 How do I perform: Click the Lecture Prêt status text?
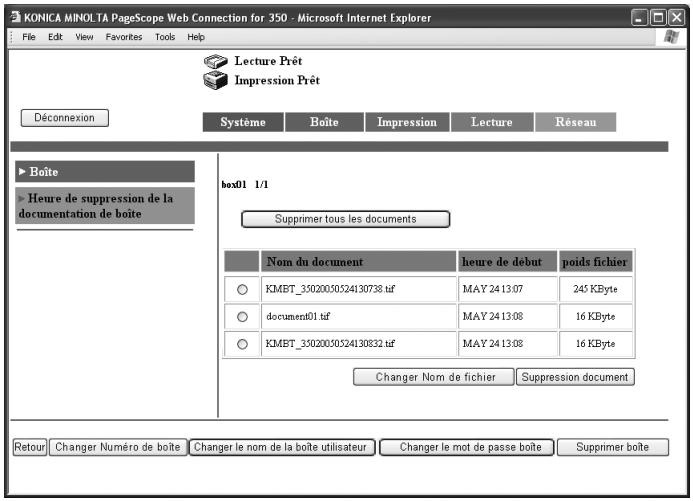click(268, 61)
